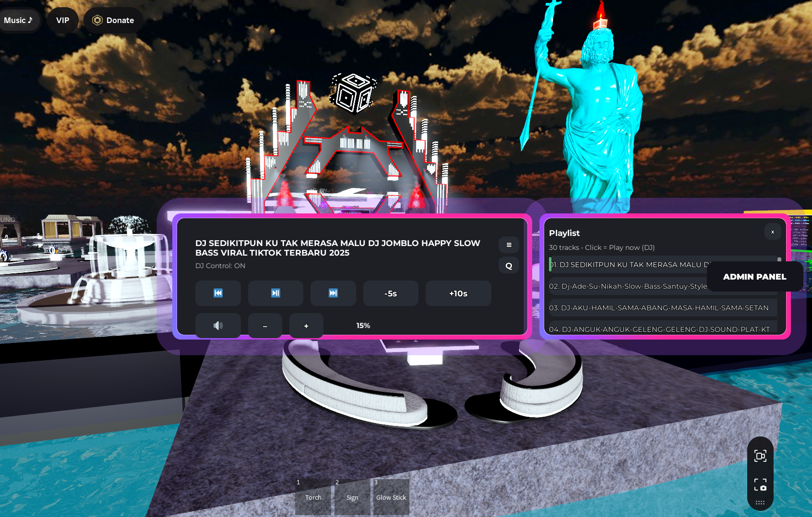
Task: Open the VIP menu
Action: [x=62, y=20]
